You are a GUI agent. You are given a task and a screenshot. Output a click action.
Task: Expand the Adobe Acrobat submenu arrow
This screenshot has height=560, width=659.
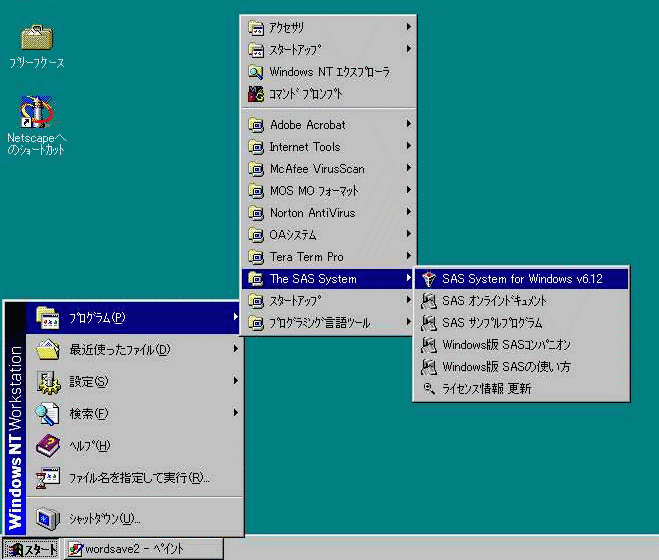(x=408, y=125)
